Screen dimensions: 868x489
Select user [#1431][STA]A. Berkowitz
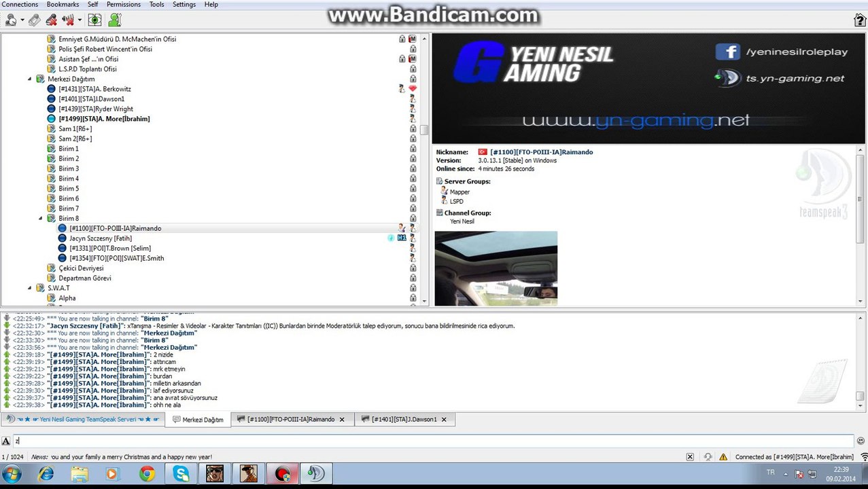point(94,89)
